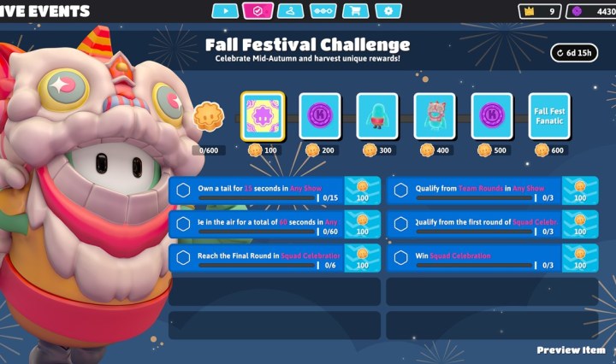Click the Preview Item button
The width and height of the screenshot is (616, 364).
pyautogui.click(x=571, y=350)
